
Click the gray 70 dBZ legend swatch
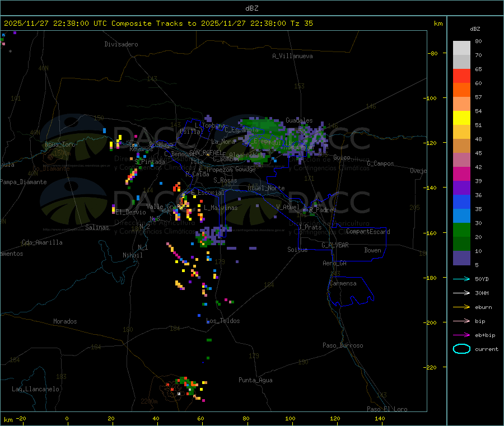461,62
